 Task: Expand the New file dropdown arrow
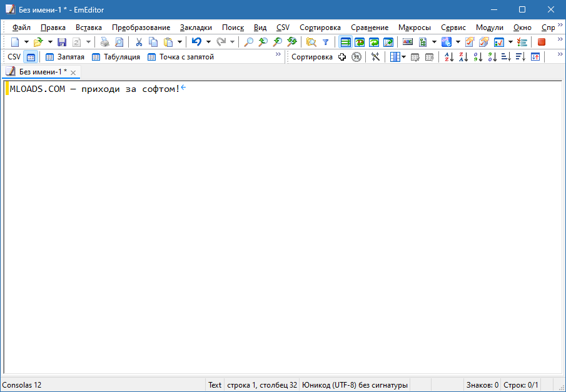point(26,43)
